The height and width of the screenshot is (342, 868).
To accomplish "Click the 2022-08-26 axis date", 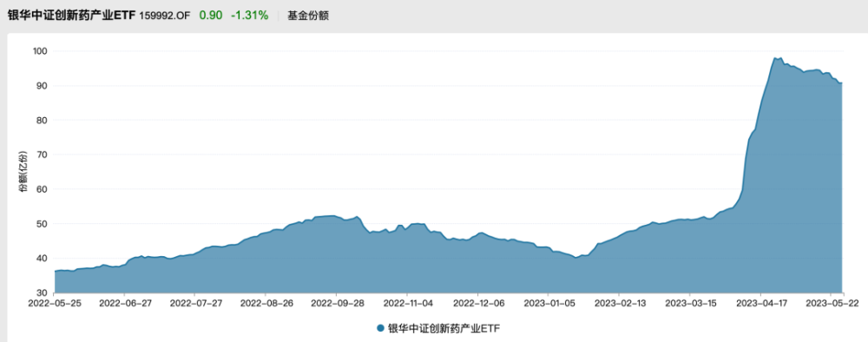I will click(266, 303).
